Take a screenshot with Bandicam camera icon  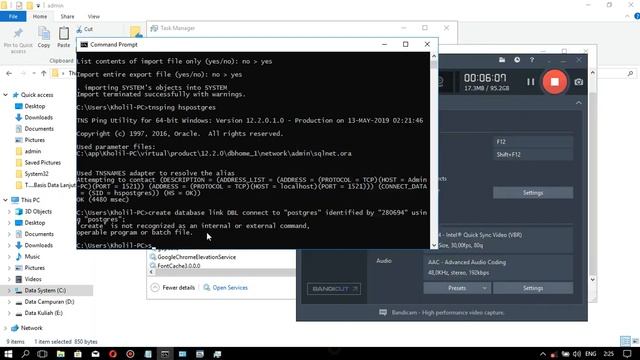[x=579, y=82]
